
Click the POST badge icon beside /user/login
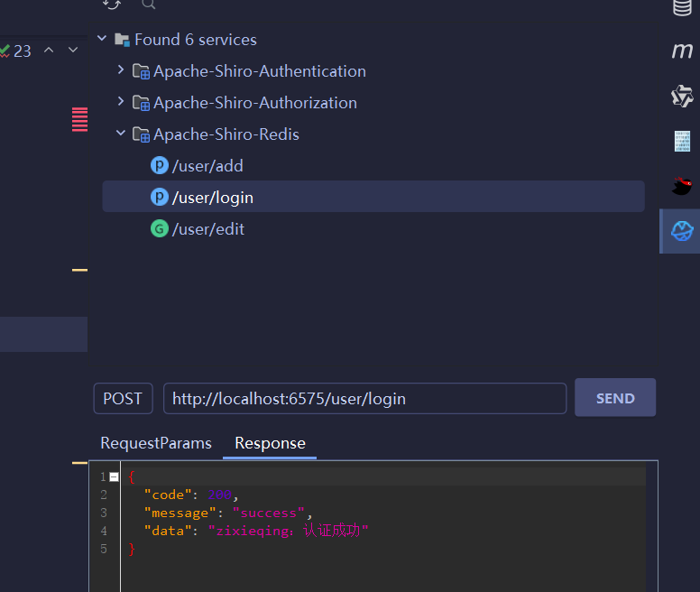click(x=160, y=197)
